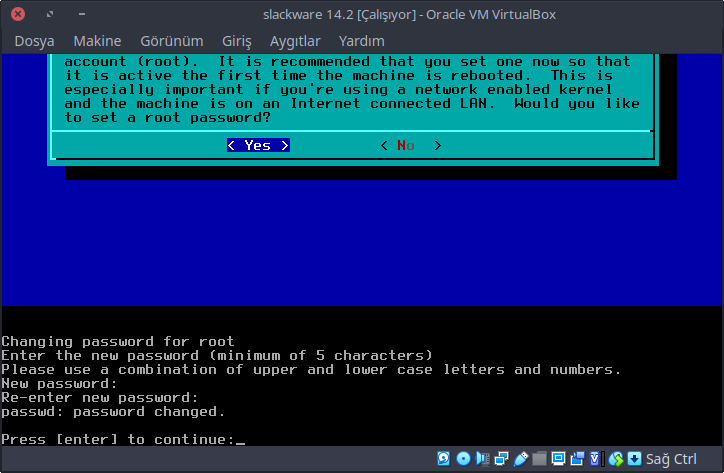Open the USB devices status icon
The image size is (724, 473).
[520, 459]
